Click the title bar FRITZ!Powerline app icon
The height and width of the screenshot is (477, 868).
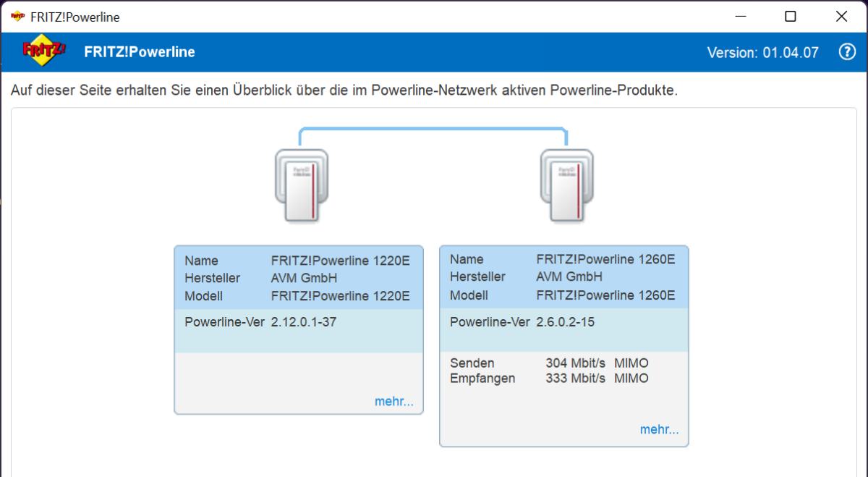[17, 17]
